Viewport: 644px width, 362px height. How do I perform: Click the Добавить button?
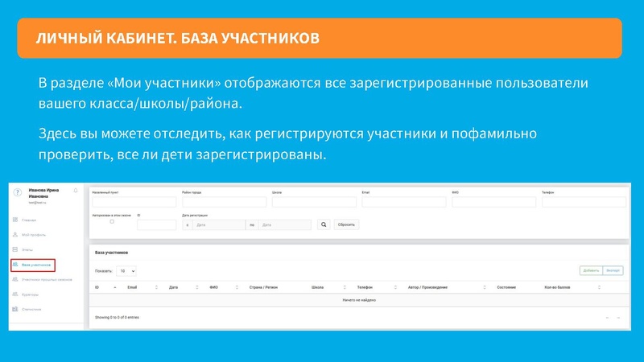pos(591,270)
